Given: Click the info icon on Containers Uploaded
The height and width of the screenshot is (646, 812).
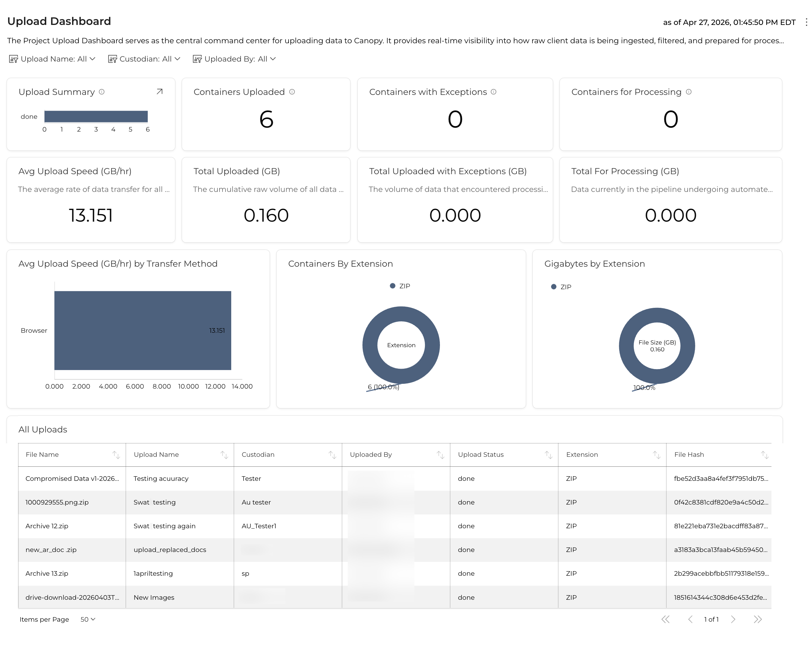Looking at the screenshot, I should pos(292,92).
